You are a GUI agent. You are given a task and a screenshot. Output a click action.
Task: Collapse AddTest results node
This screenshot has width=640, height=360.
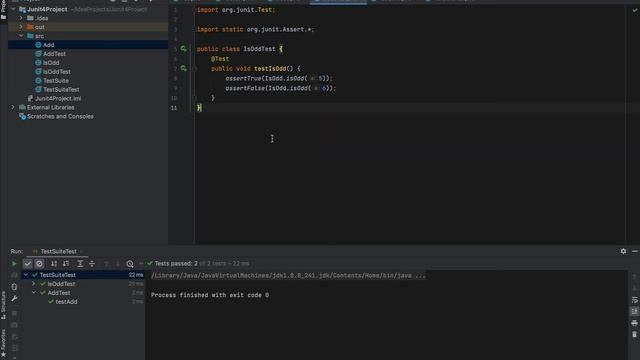[x=34, y=293]
